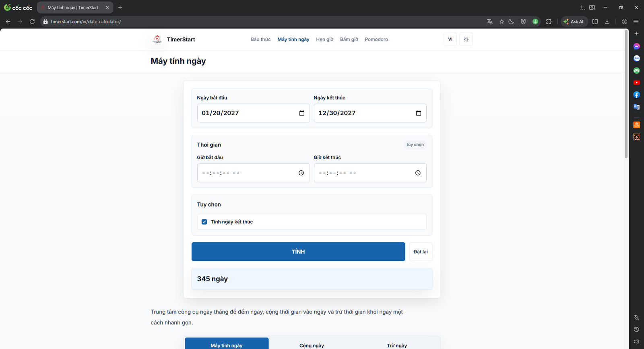Image resolution: width=644 pixels, height=349 pixels.
Task: Toggle the 'Tính ngày kết thúc' checkbox
Action: [x=204, y=222]
